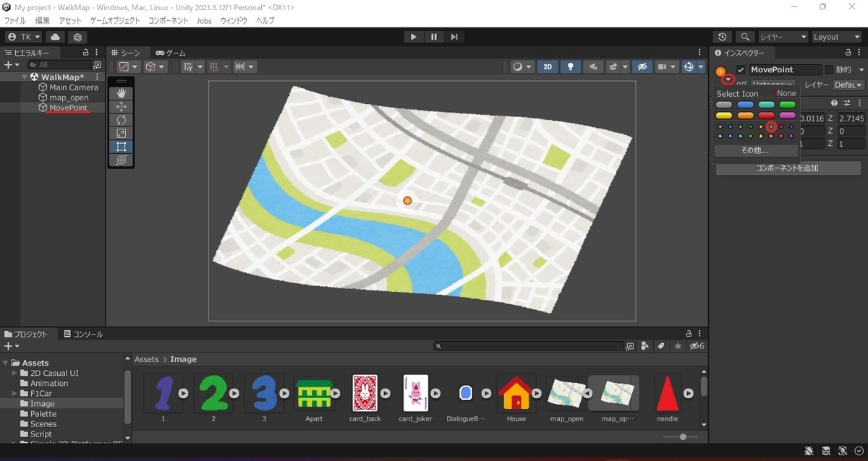Open the ゲームオブジェクト menu
This screenshot has width=868, height=461.
point(115,21)
